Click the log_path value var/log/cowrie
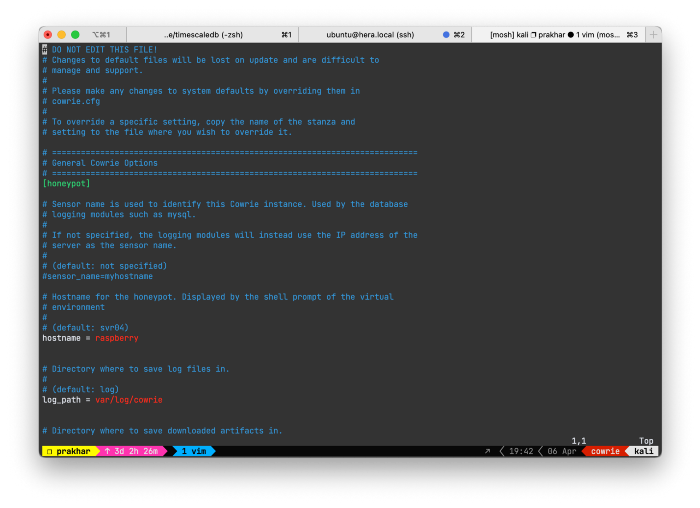Viewport: 700px width, 508px height. 129,400
